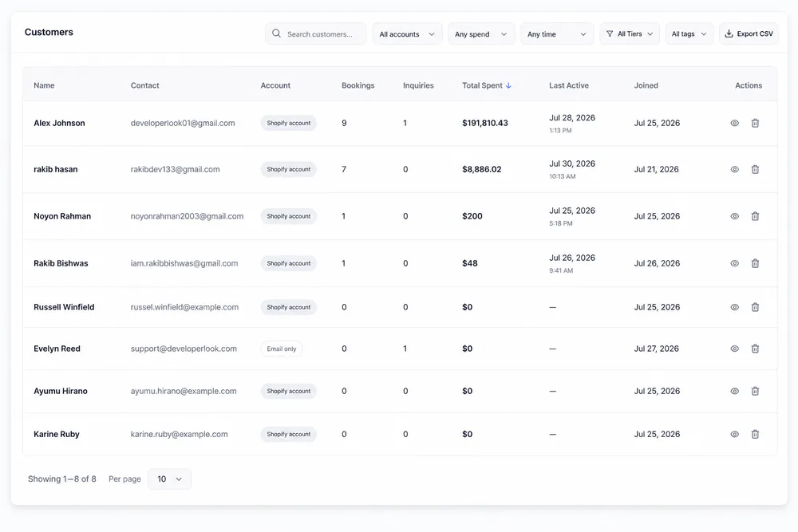This screenshot has width=798, height=532.
Task: Sort by Inquiries column header
Action: click(418, 85)
